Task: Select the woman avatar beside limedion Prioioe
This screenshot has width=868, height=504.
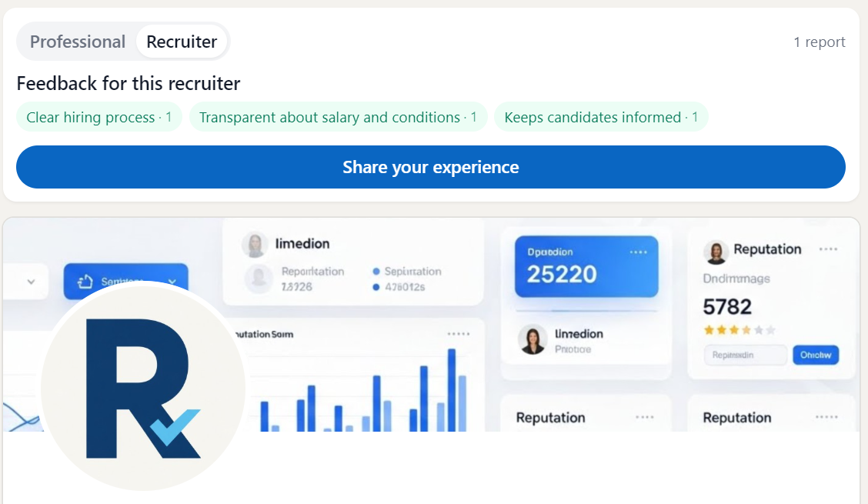Action: click(x=532, y=340)
